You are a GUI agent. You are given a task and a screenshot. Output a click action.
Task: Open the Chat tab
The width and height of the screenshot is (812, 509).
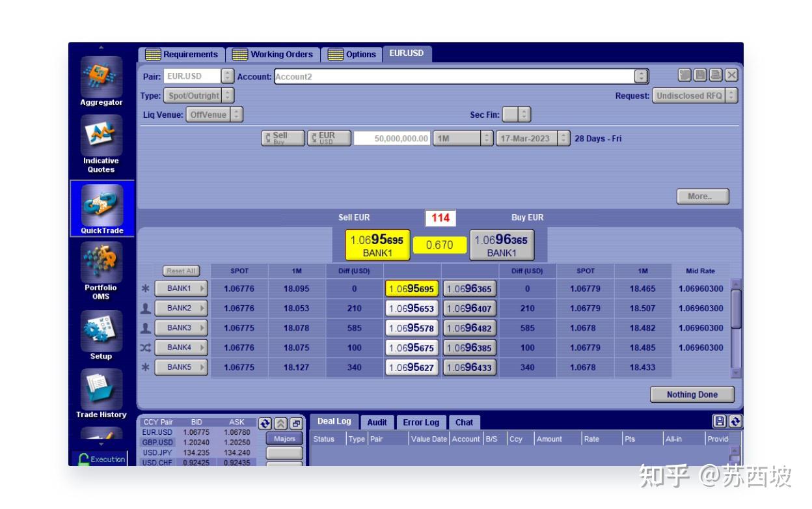464,422
